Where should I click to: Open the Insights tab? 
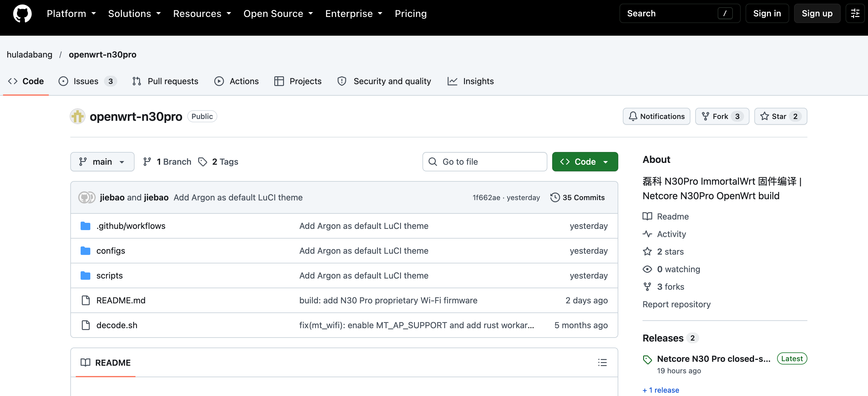point(470,81)
